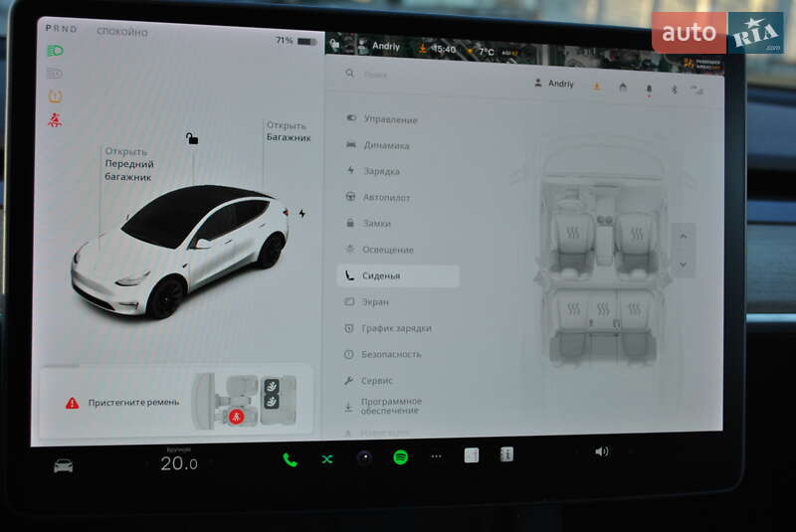Open the Управление menu

[382, 119]
